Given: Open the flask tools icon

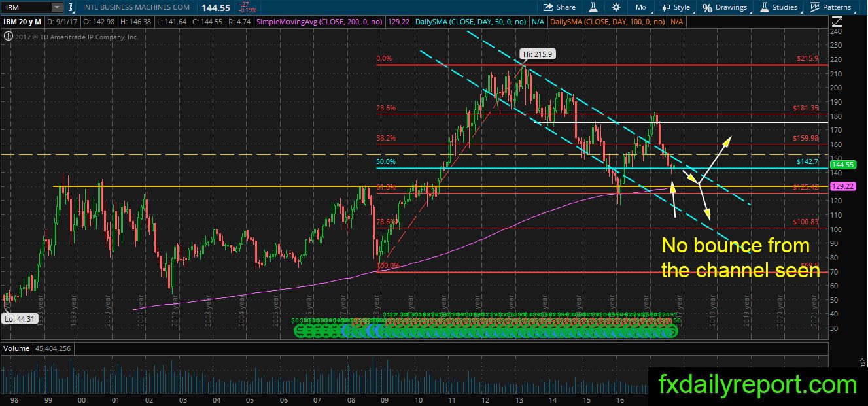Looking at the screenshot, I should 594,7.
